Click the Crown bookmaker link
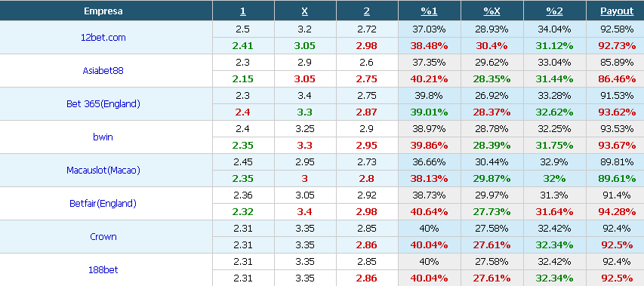 click(x=103, y=237)
